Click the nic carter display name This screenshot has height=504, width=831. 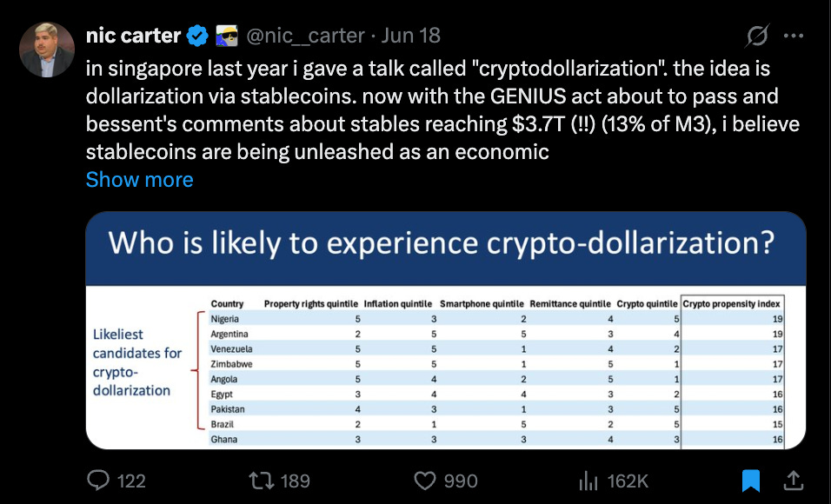point(134,36)
